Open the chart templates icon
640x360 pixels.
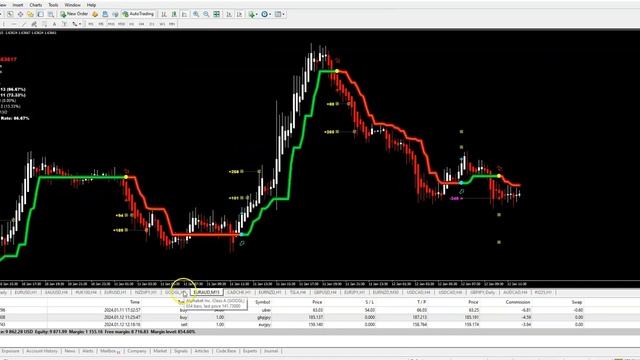[278, 14]
